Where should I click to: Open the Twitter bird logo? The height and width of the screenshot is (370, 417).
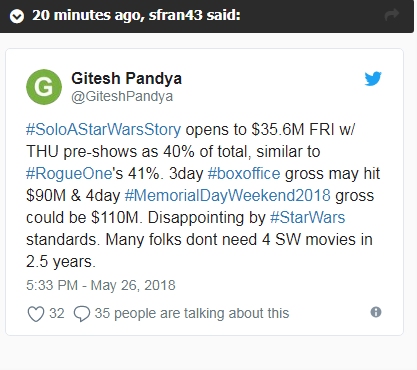tap(373, 79)
